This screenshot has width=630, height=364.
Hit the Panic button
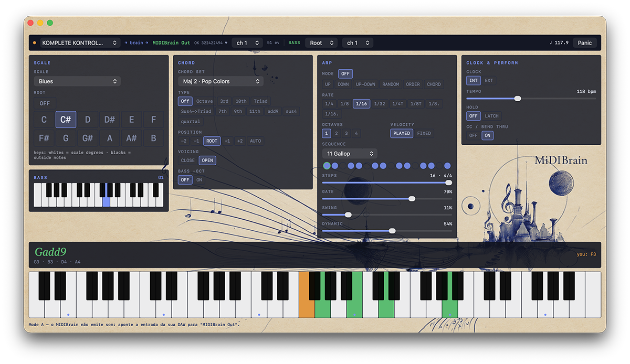pos(585,43)
